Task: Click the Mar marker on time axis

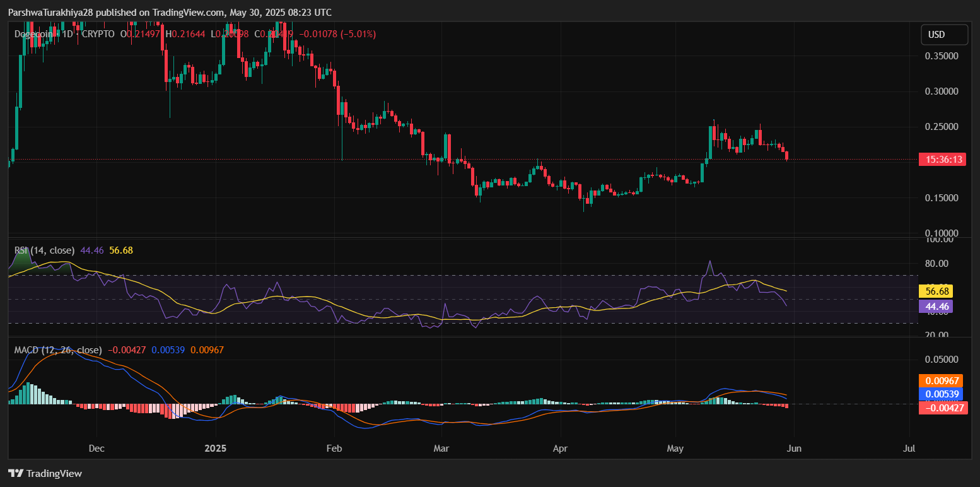Action: click(441, 449)
